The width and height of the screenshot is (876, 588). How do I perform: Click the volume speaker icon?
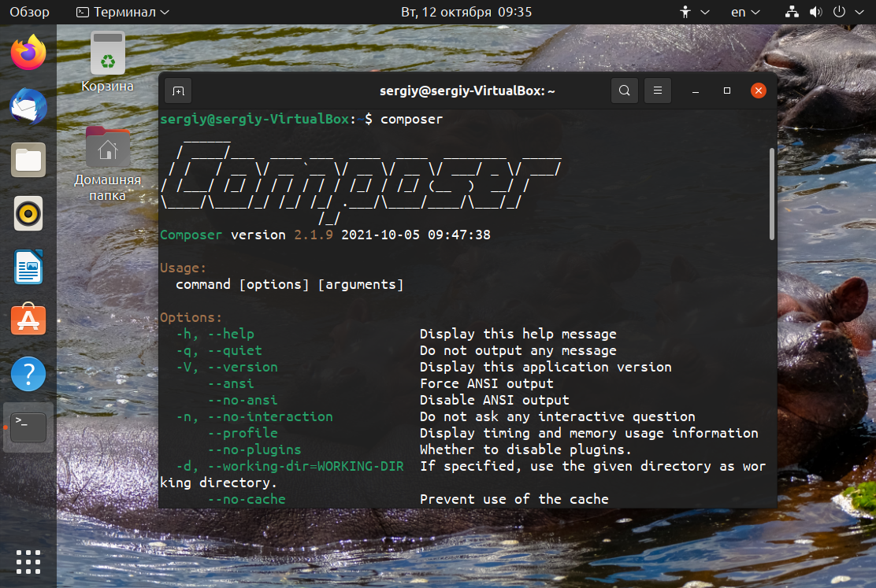(x=815, y=12)
